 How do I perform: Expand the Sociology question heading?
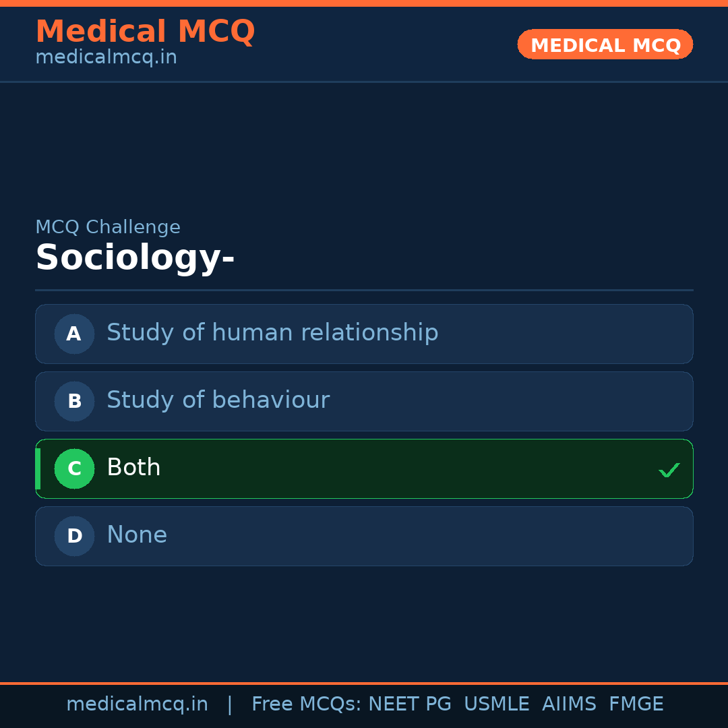pos(135,257)
